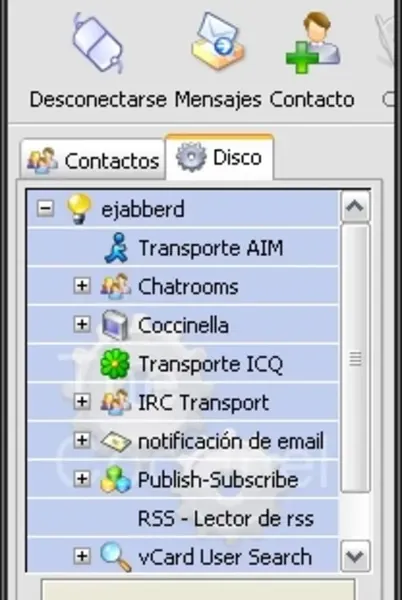Click the Publish-Subscribe colored spheres icon
The height and width of the screenshot is (600, 402).
click(115, 479)
